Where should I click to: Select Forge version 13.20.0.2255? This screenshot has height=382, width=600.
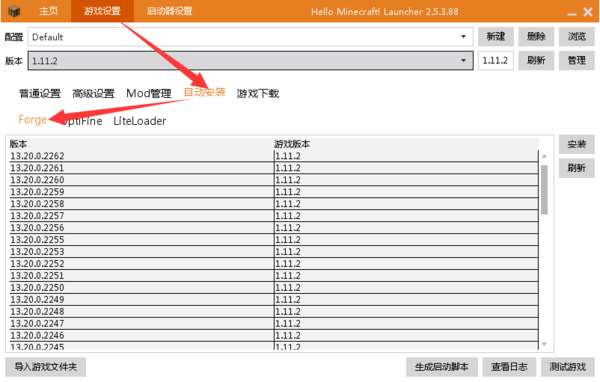(x=274, y=240)
